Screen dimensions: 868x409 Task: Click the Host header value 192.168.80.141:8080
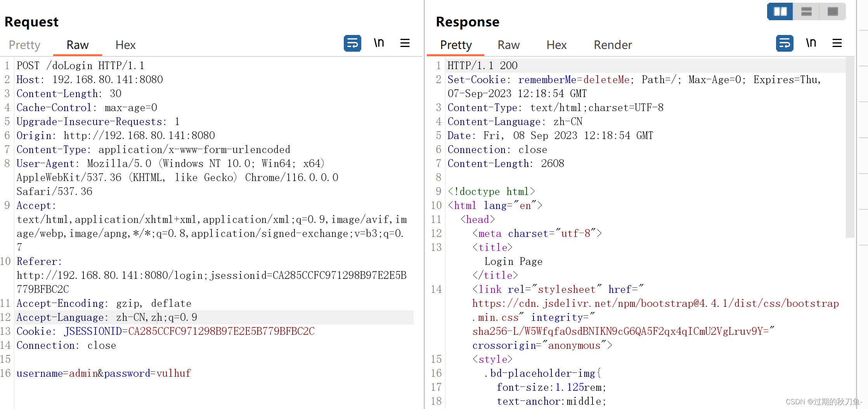point(107,80)
